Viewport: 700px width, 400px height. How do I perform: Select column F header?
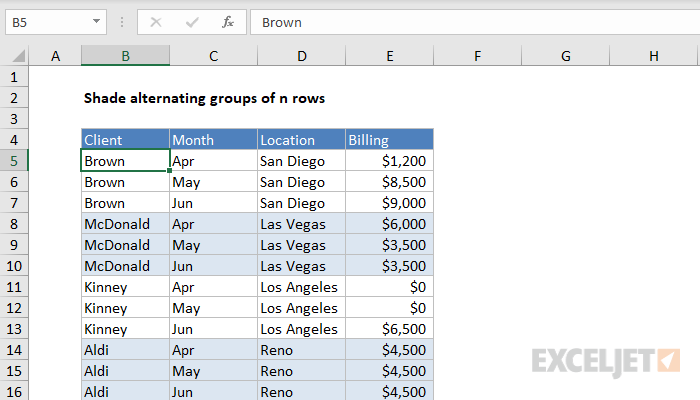coord(477,56)
